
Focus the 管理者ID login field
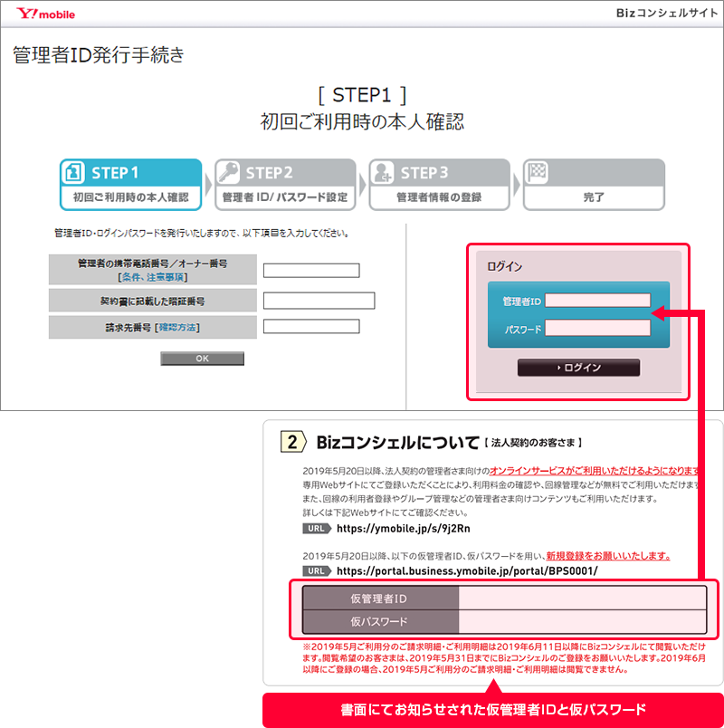597,301
